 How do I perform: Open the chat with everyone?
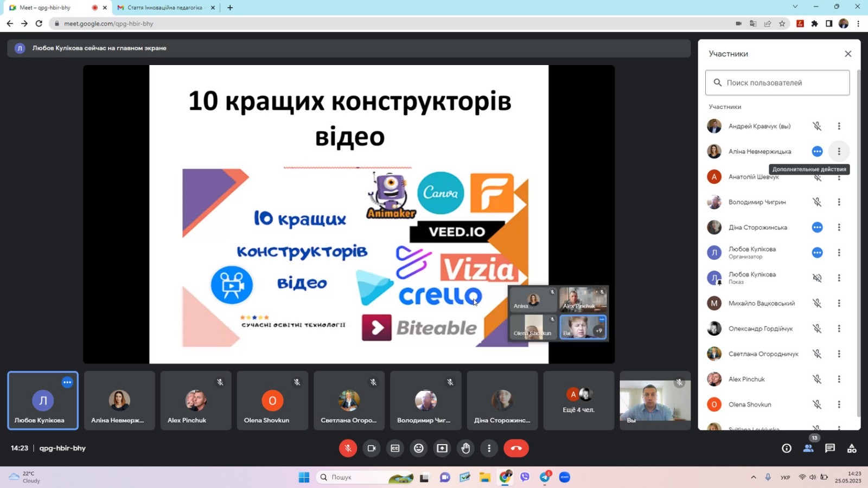pyautogui.click(x=830, y=448)
